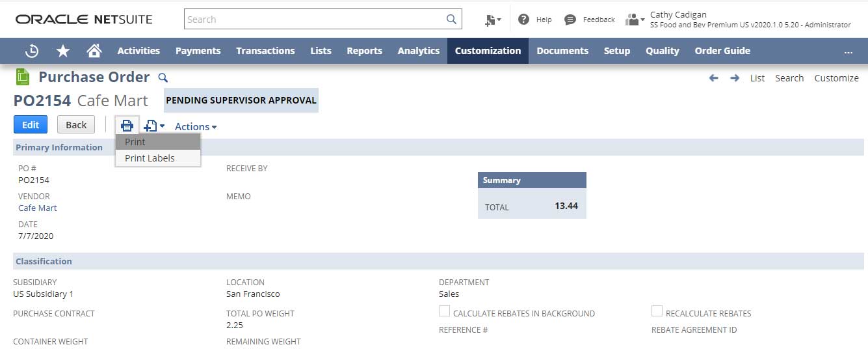Viewport: 868px width, 362px height.
Task: Click the Help text link
Action: 544,20
